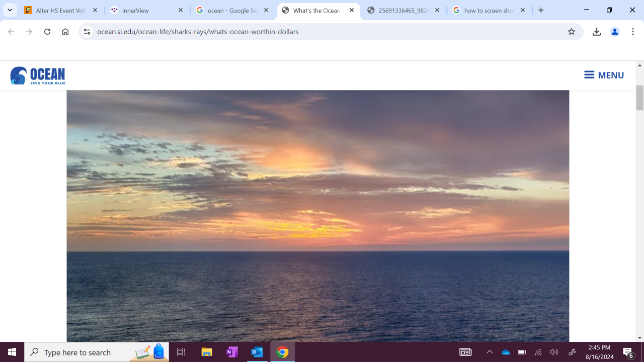Switch to the how to screen shot tab
The width and height of the screenshot is (644, 362).
pyautogui.click(x=490, y=10)
